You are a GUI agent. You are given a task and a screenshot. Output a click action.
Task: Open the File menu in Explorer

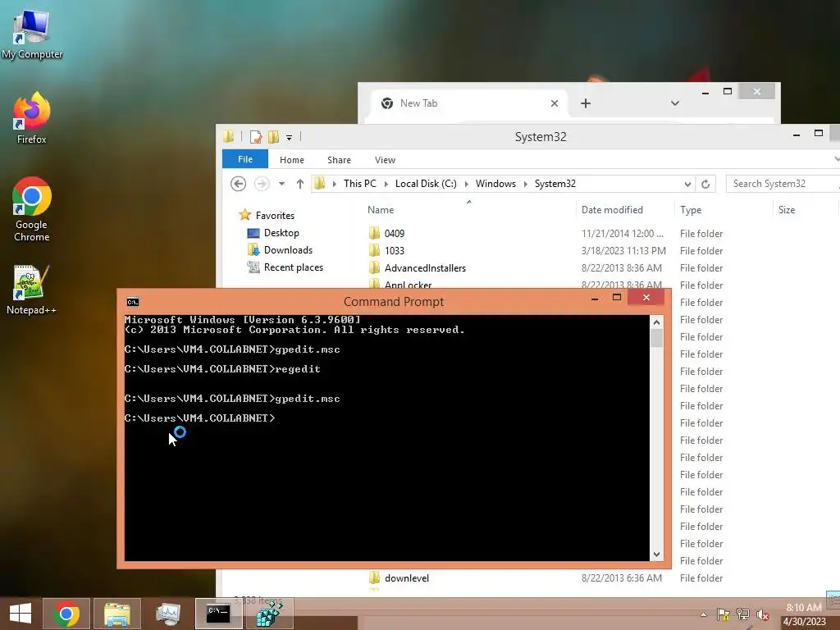click(x=244, y=159)
